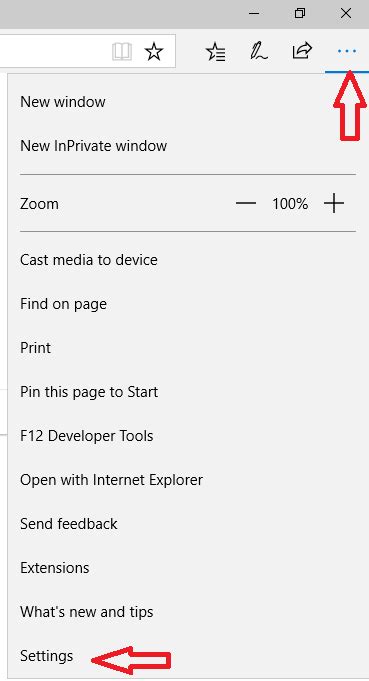This screenshot has width=369, height=681.
Task: Click the Share icon in toolbar
Action: pyautogui.click(x=302, y=51)
